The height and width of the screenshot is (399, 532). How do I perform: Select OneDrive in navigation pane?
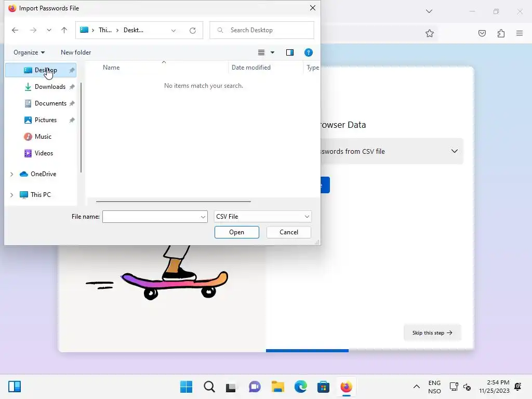point(43,174)
